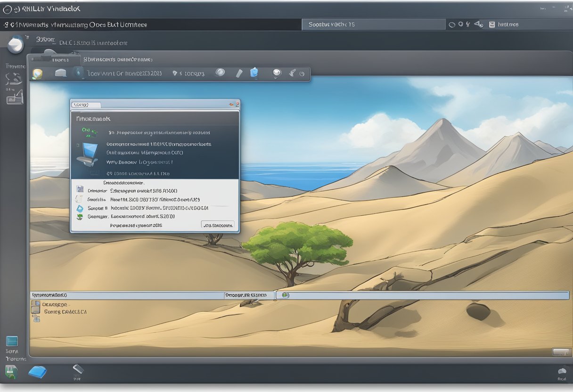Select the pencil icon in the toolbar
This screenshot has height=392, width=573.
(x=239, y=73)
